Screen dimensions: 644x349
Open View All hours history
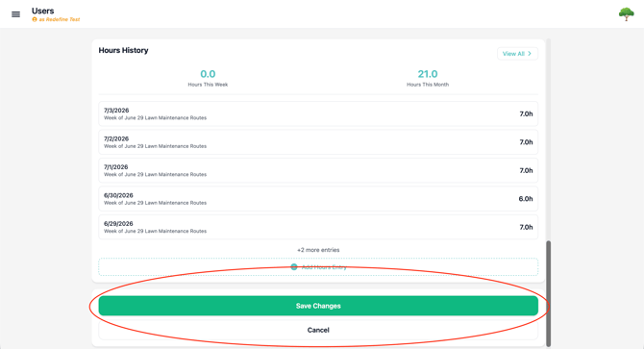click(517, 54)
